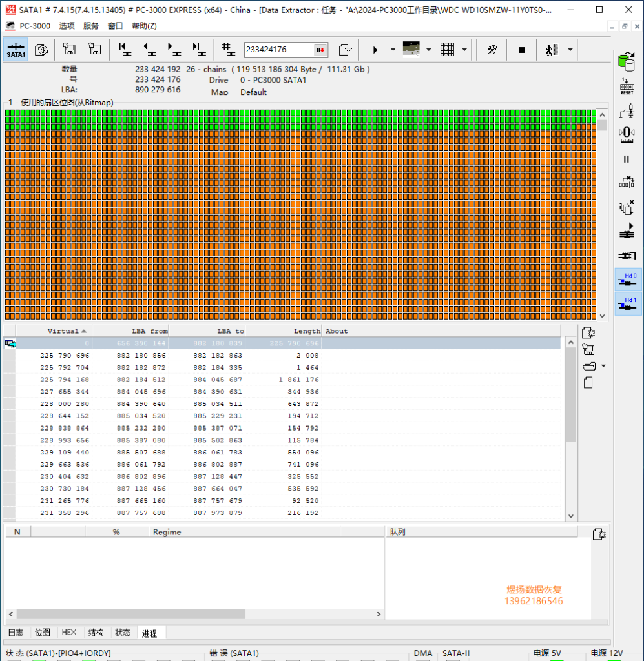Image resolution: width=644 pixels, height=661 pixels.
Task: Click the open folder icon right of table
Action: pyautogui.click(x=589, y=367)
